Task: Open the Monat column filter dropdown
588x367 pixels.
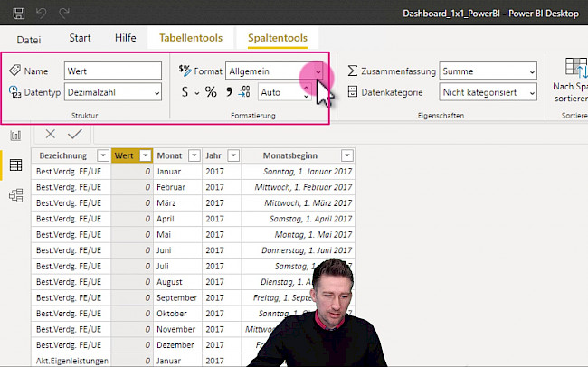Action: click(193, 155)
